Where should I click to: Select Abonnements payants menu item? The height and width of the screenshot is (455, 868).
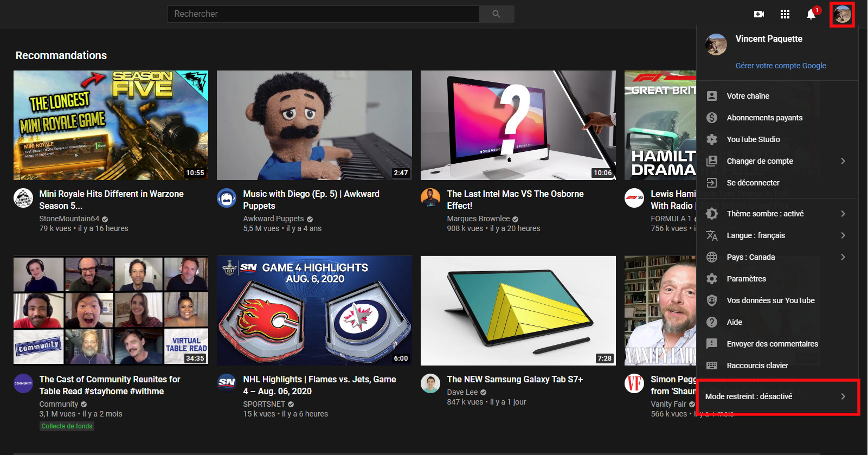[777, 118]
